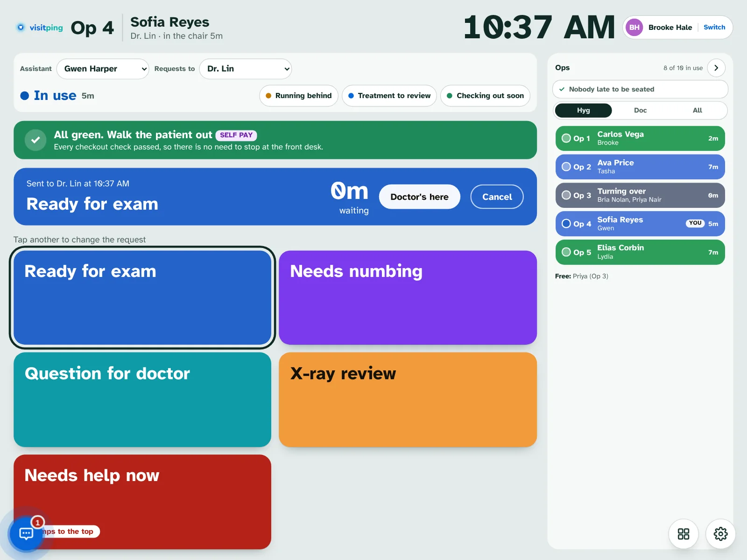Image resolution: width=747 pixels, height=560 pixels.
Task: Click the Free: Priya (Op 3) text
Action: click(x=582, y=276)
